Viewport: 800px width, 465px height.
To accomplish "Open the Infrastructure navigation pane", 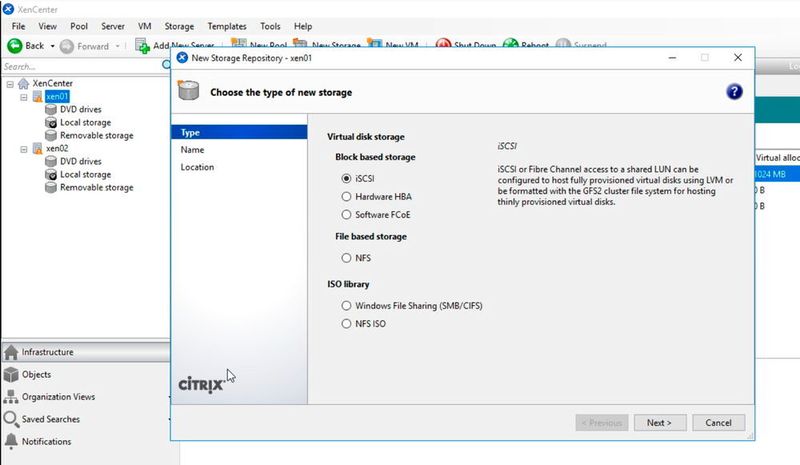I will tap(86, 352).
